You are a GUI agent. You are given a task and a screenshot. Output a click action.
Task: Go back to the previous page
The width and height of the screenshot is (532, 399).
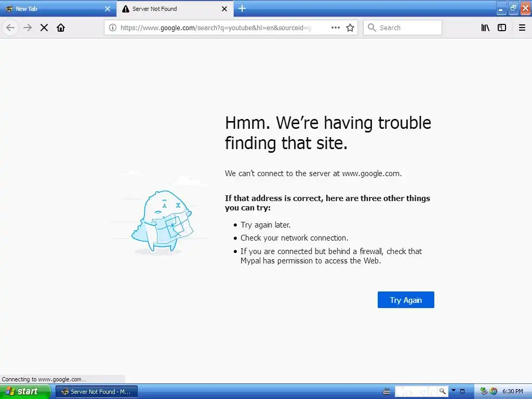click(10, 28)
